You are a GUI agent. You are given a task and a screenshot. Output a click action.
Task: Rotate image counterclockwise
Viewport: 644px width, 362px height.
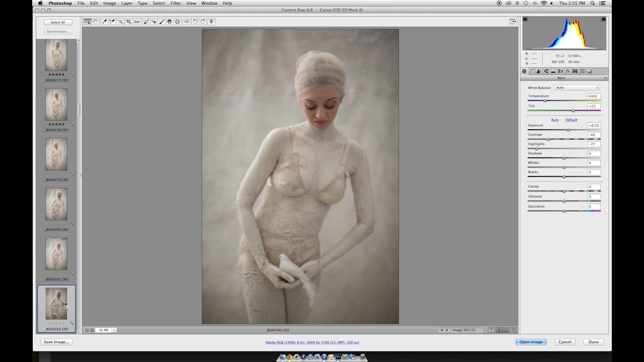tap(195, 22)
